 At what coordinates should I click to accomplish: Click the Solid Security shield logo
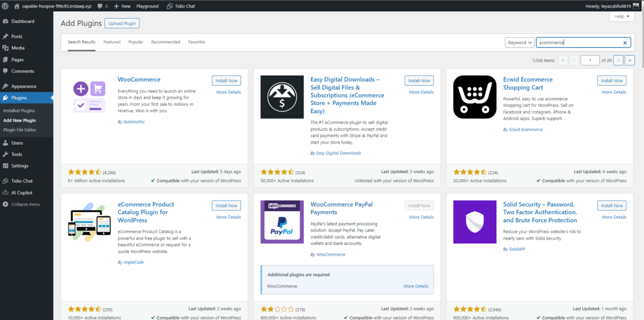475,222
